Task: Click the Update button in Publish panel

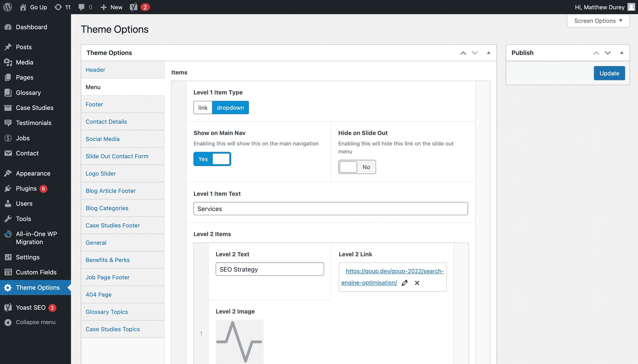Action: point(609,73)
